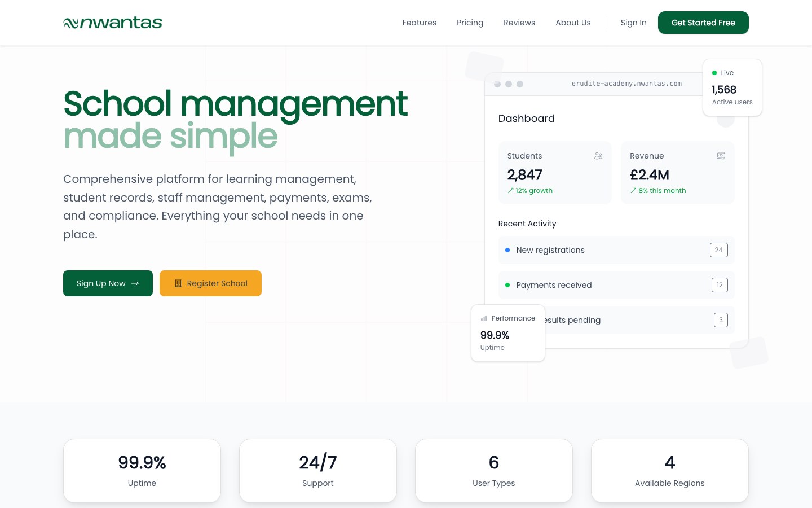Click the erudite-academy.nwantas.com address bar
The image size is (812, 508).
[x=626, y=84]
